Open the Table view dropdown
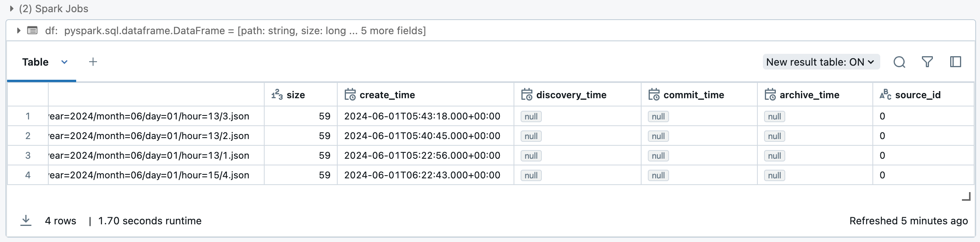 click(x=64, y=62)
